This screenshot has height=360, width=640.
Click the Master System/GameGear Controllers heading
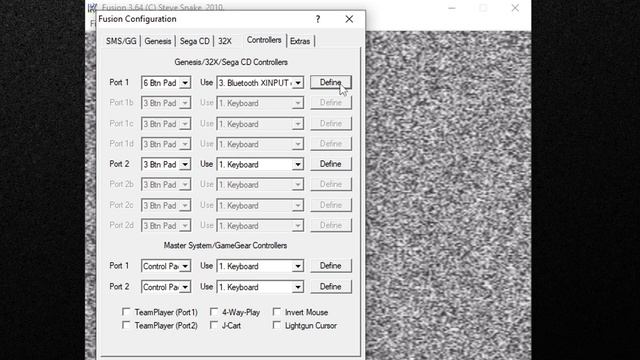[225, 245]
